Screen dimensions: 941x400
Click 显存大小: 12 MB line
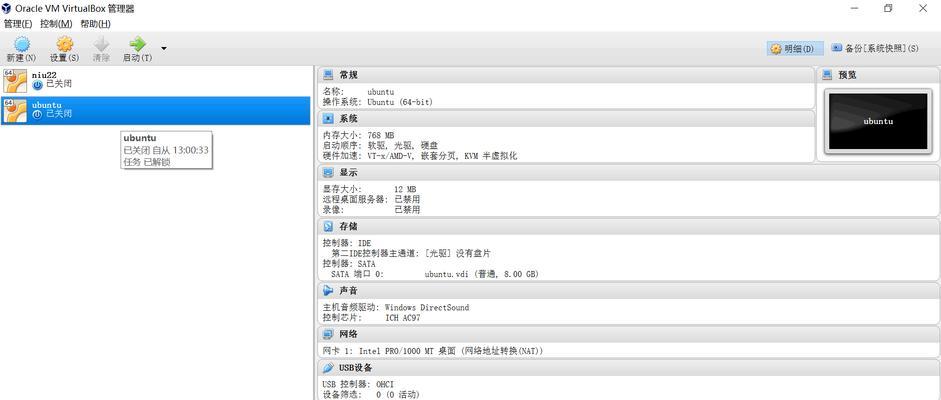point(369,190)
